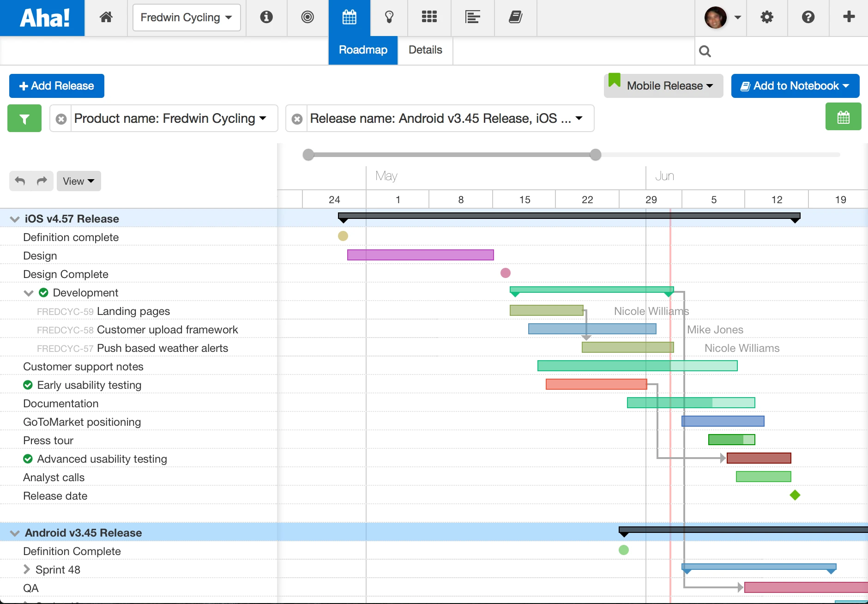This screenshot has height=604, width=868.
Task: Remove the Product name filter
Action: 61,119
